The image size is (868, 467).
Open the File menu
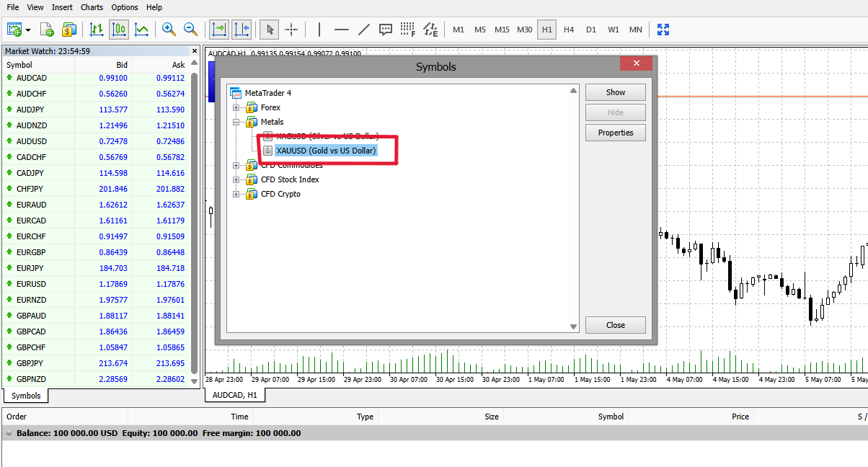tap(13, 7)
